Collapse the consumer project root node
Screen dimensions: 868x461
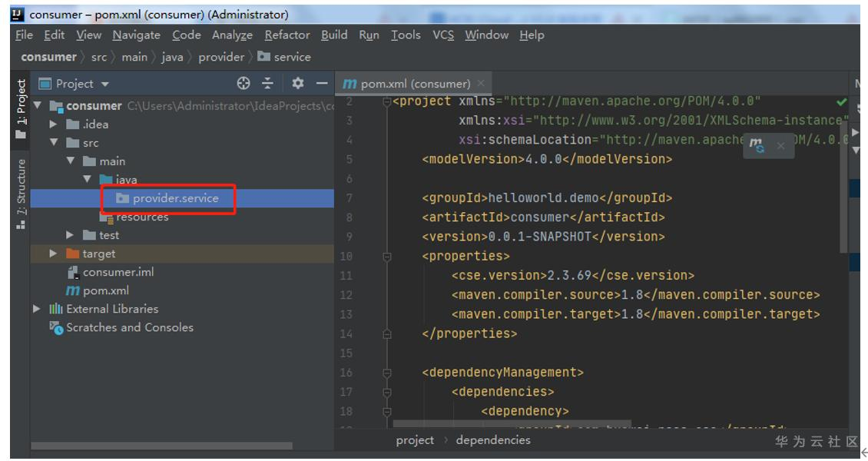(x=38, y=105)
